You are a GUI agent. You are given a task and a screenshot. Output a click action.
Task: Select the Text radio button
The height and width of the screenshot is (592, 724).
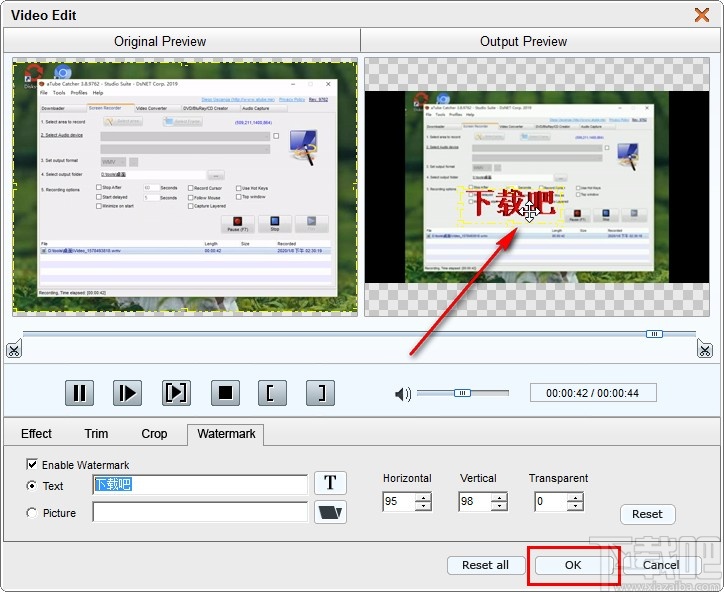32,485
